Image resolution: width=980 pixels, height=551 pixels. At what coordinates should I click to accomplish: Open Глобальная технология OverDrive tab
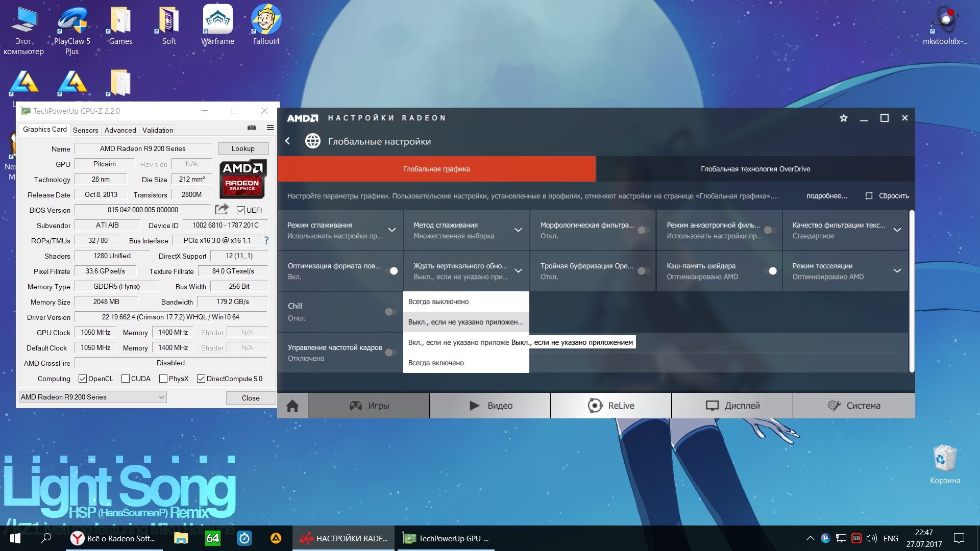(755, 169)
